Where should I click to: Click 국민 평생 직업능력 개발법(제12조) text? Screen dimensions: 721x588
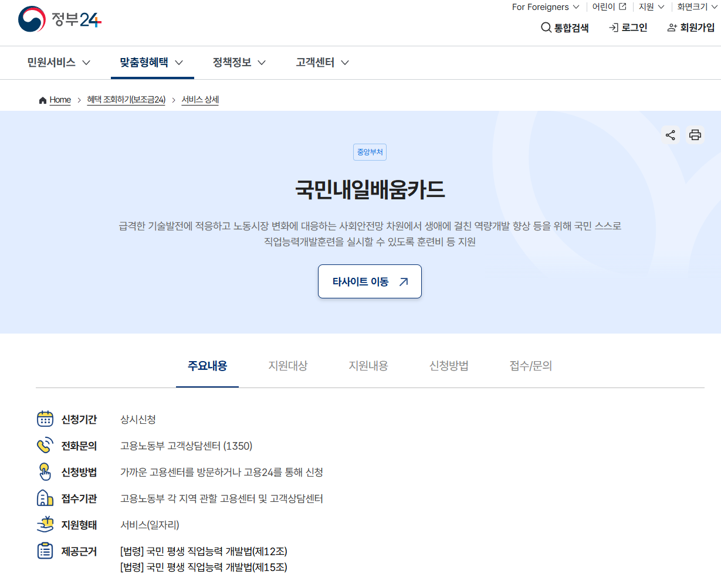217,552
